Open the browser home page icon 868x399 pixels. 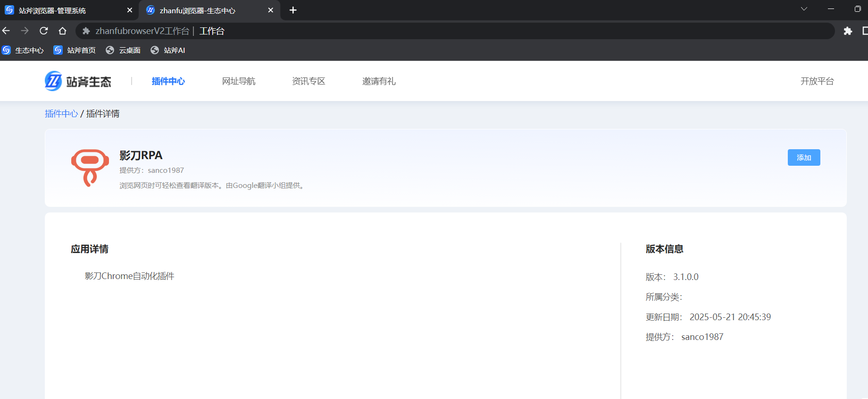[x=62, y=31]
